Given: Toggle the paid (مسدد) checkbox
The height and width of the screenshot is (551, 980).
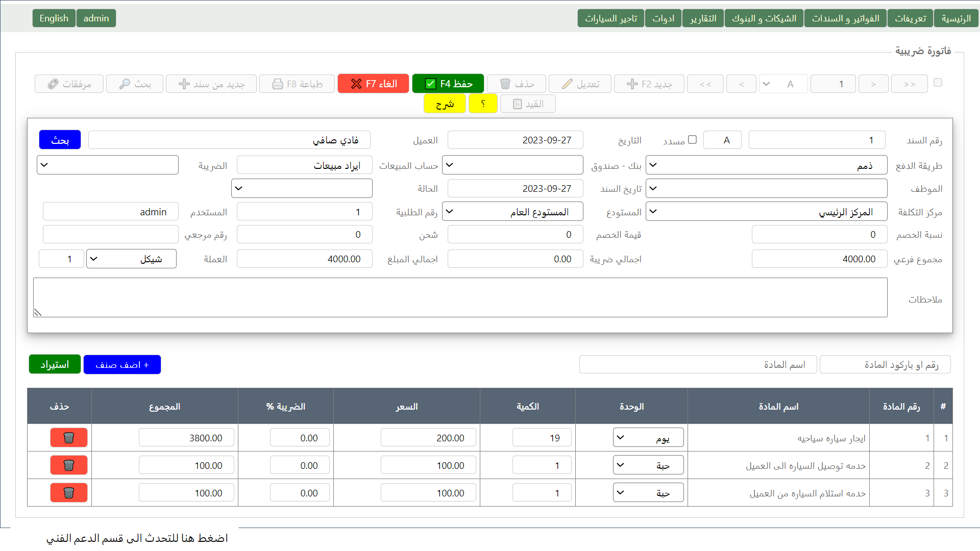Looking at the screenshot, I should [x=692, y=139].
